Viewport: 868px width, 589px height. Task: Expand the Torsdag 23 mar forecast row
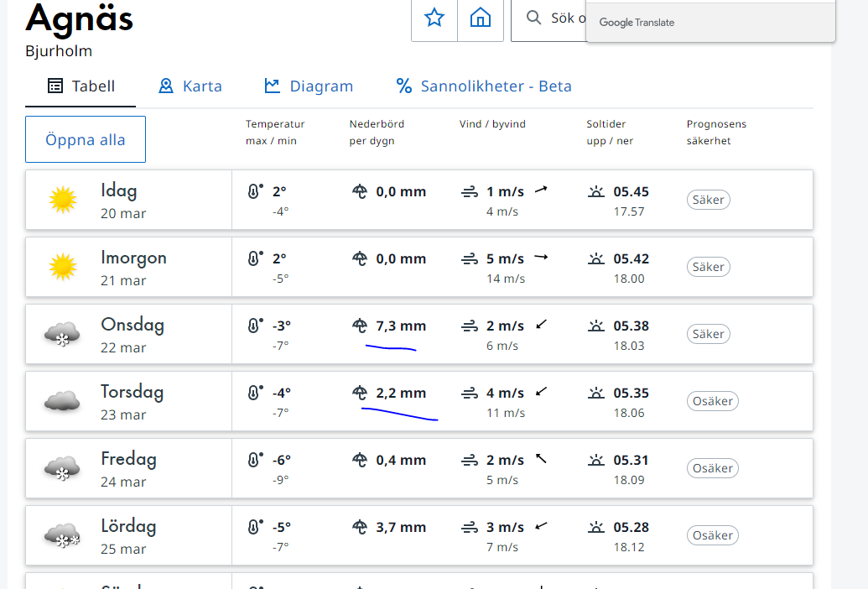[x=132, y=401]
